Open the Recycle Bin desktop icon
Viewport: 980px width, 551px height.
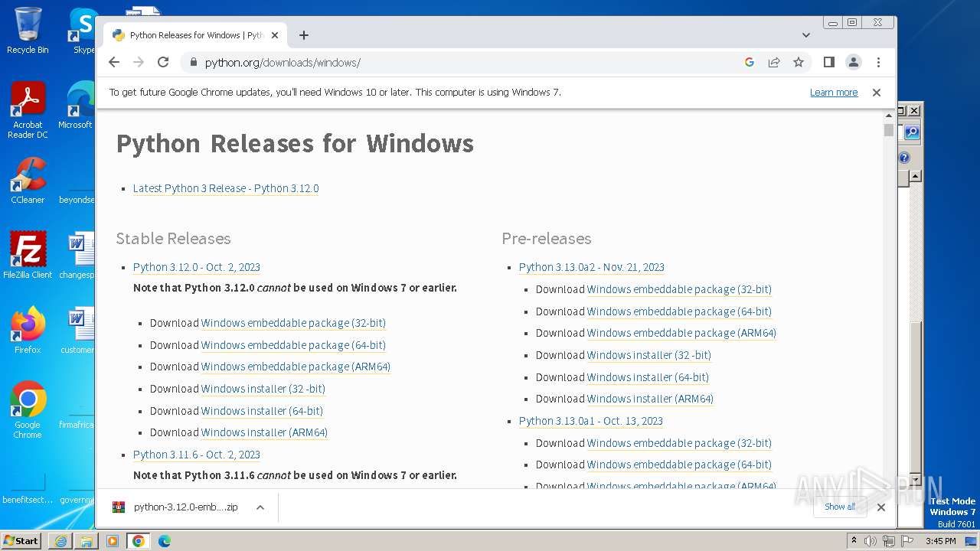(x=28, y=31)
